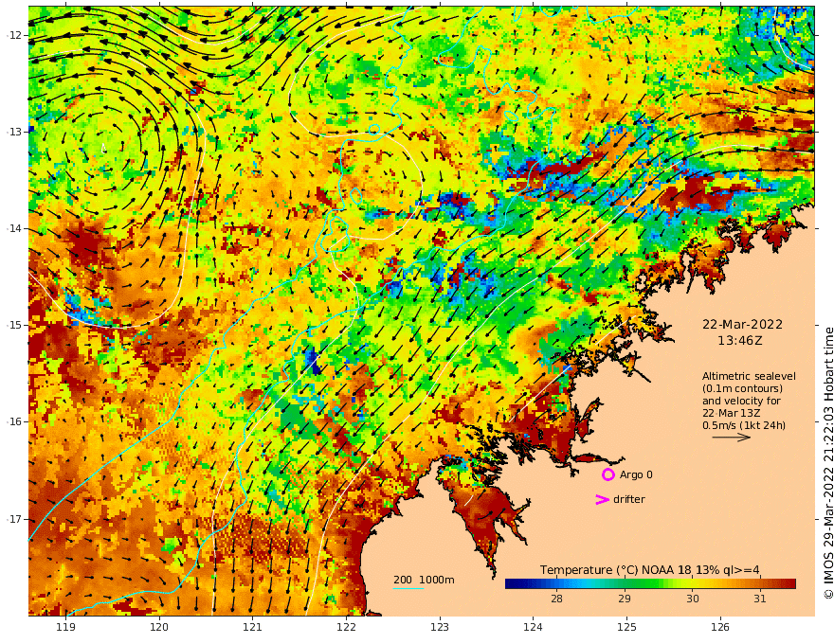834x644 pixels.
Task: Click longitude axis label 123
Action: point(440,627)
